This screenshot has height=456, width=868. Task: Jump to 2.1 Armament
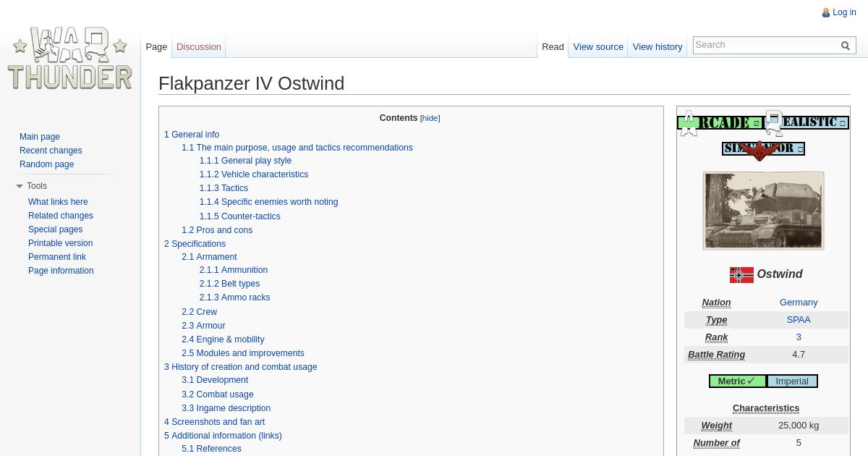coord(209,257)
